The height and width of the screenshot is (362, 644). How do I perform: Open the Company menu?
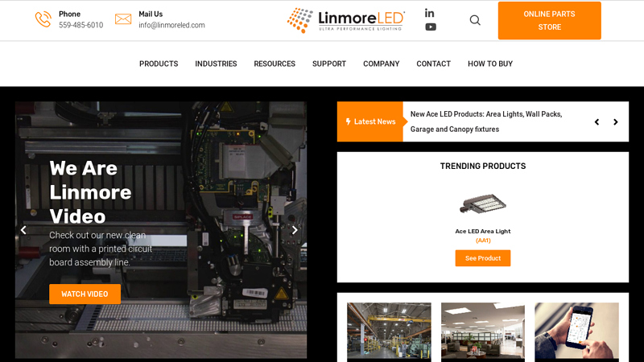(x=381, y=64)
